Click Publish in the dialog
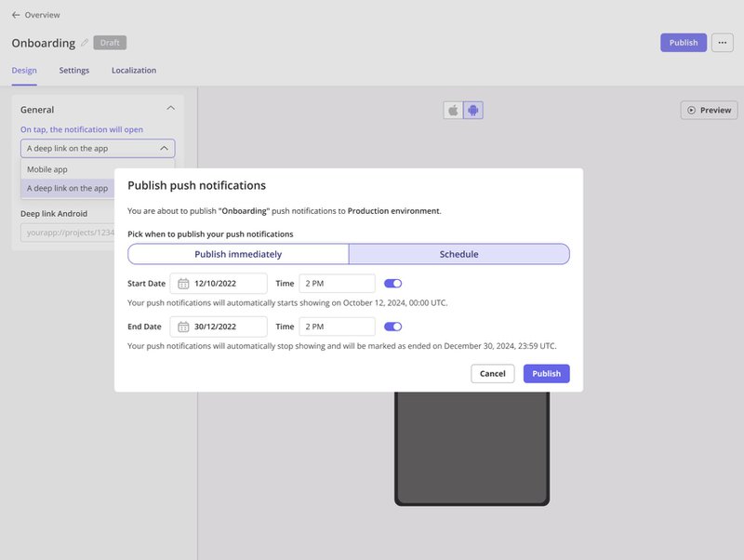 pos(546,373)
